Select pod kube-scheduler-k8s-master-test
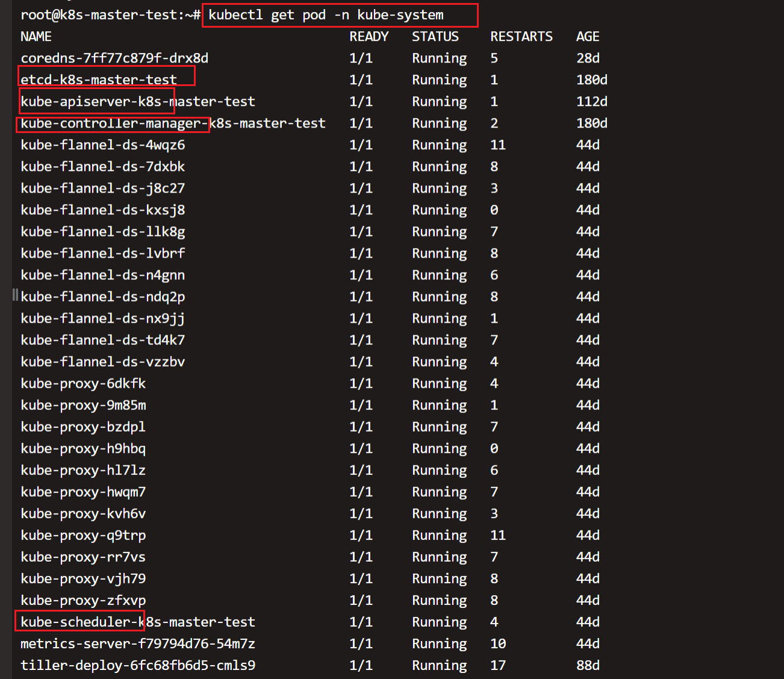The image size is (784, 679). pos(138,622)
